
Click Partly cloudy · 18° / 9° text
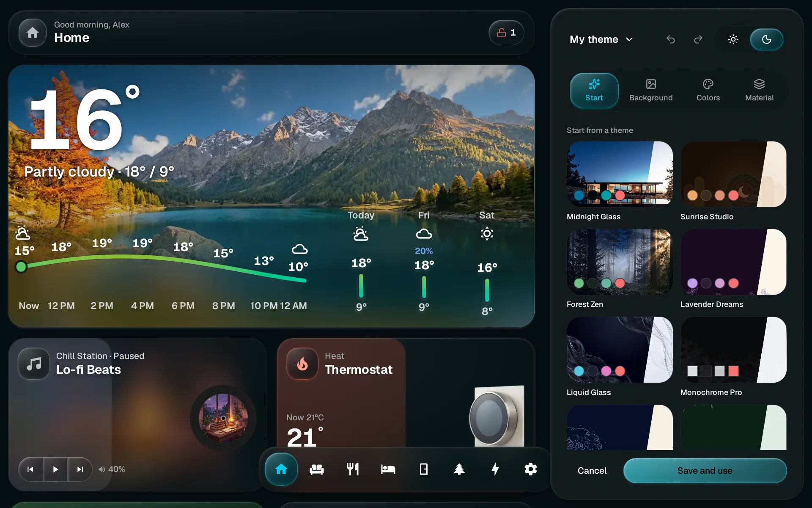coord(99,171)
